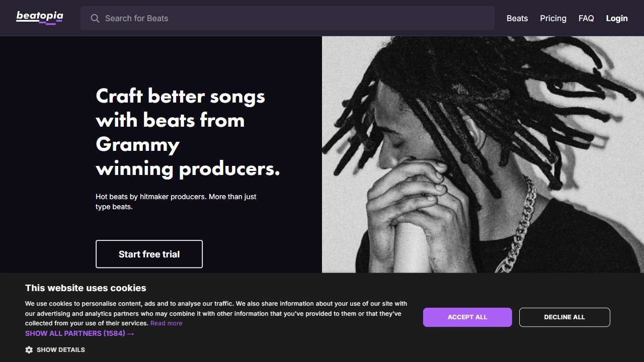644x362 pixels.
Task: Click Login at the top right
Action: coord(617,18)
